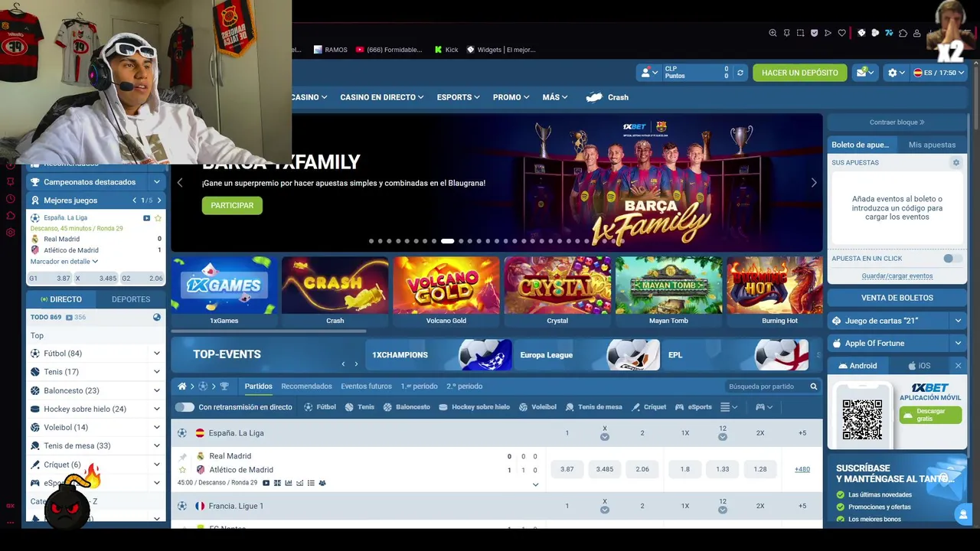Expand the Real Madrid match chevron
The image size is (980, 551).
[x=535, y=484]
